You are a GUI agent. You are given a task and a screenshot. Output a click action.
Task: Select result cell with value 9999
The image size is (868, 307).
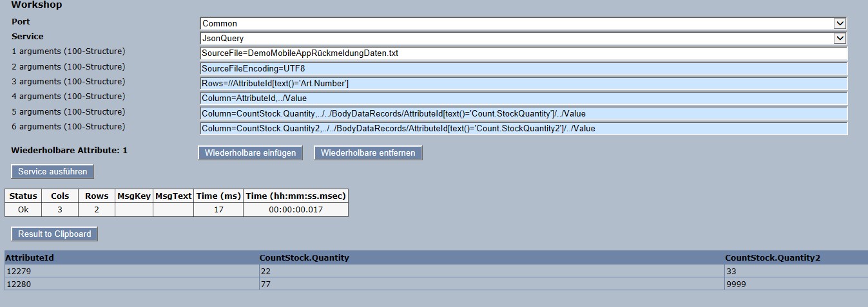click(796, 284)
